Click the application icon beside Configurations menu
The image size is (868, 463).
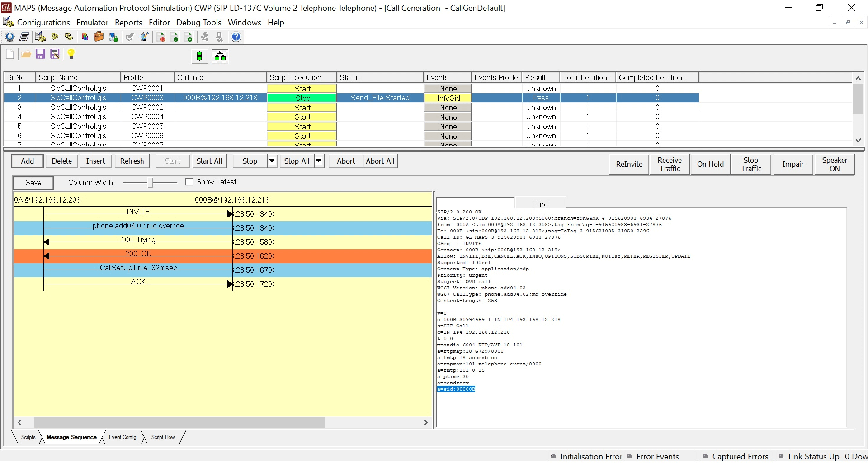click(x=9, y=22)
